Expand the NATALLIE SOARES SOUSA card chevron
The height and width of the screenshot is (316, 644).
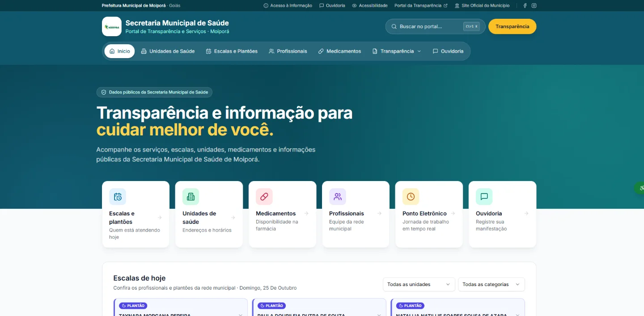pos(517,314)
